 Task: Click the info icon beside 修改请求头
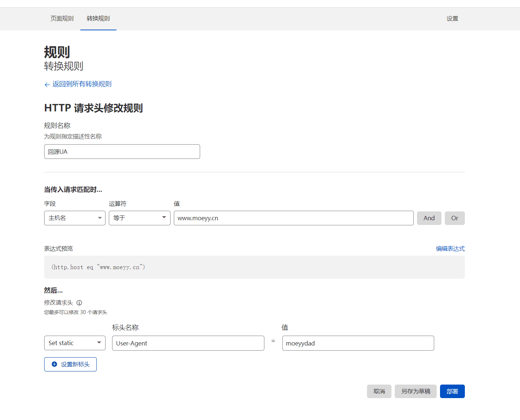click(79, 303)
